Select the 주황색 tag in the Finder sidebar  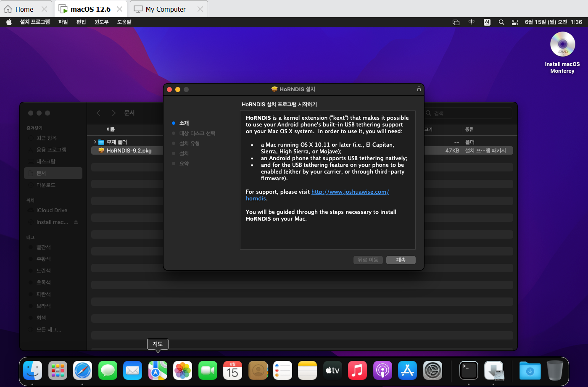(x=53, y=259)
